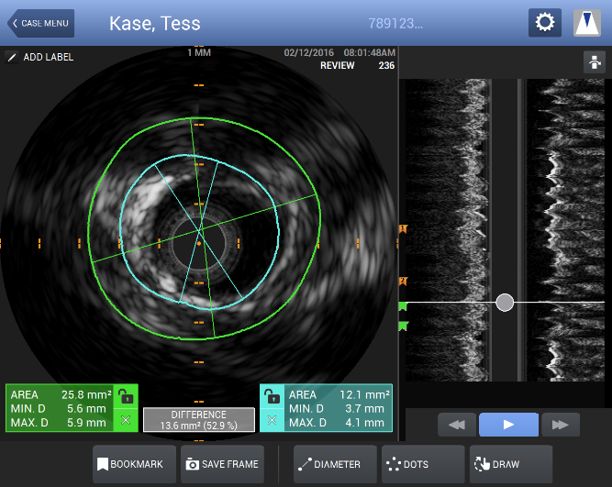Go back to the Case Menu
Viewport: 612px width, 487px height.
[x=41, y=23]
